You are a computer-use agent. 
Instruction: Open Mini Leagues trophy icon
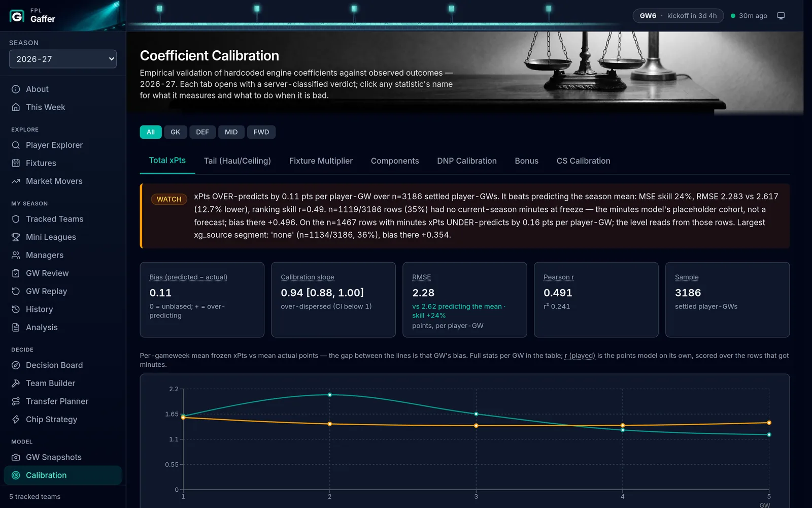pos(16,237)
